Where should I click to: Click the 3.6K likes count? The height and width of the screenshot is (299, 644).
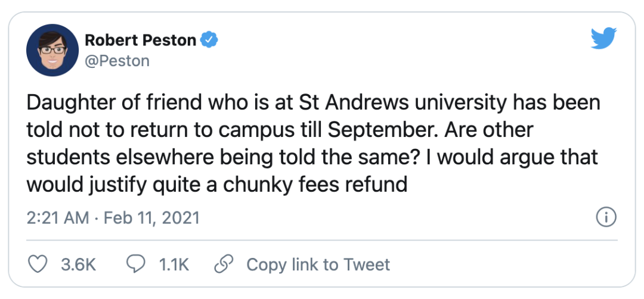click(x=78, y=264)
